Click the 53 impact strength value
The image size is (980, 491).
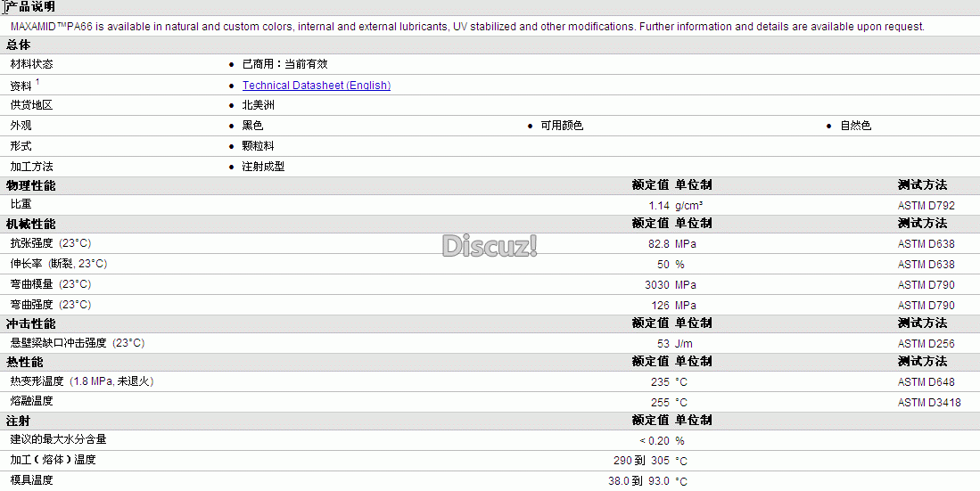click(663, 344)
